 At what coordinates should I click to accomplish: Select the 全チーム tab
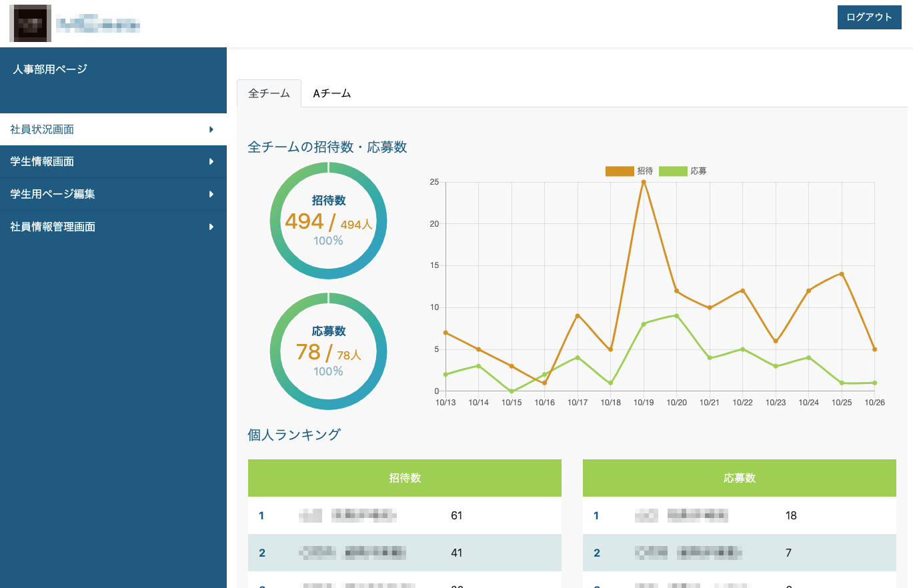pos(269,93)
